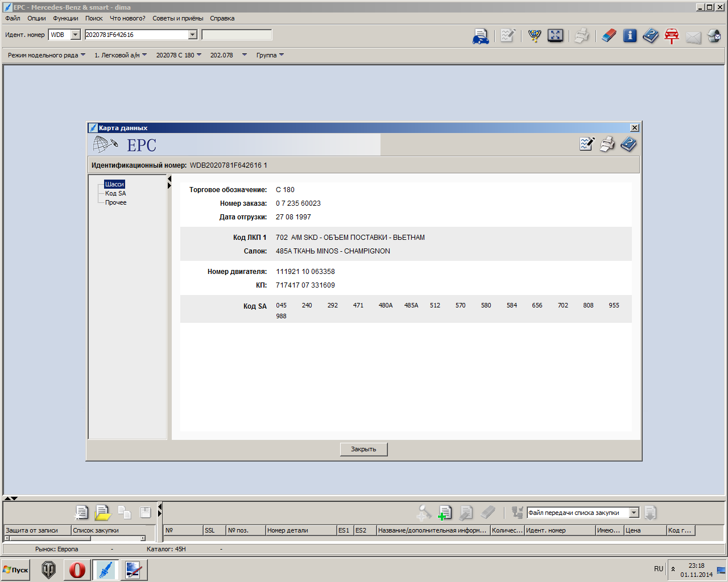Open the Режим модельного ряда dropdown

[47, 55]
